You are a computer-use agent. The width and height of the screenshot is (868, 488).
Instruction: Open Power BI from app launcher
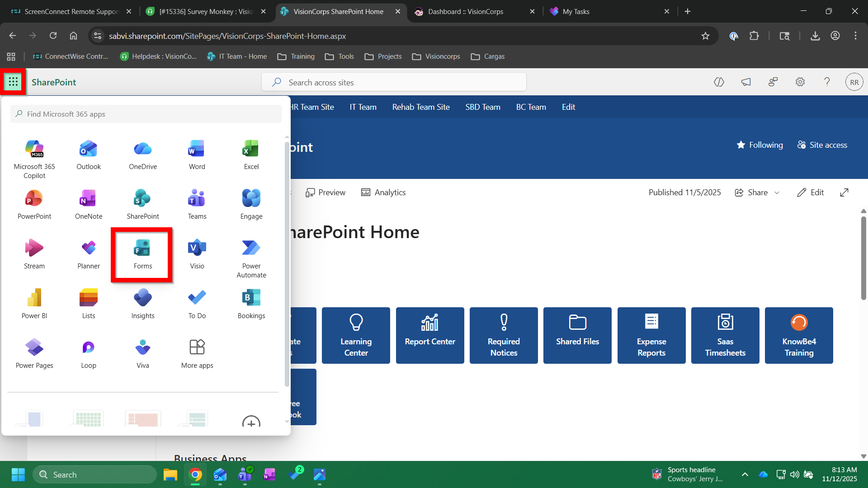(x=34, y=304)
